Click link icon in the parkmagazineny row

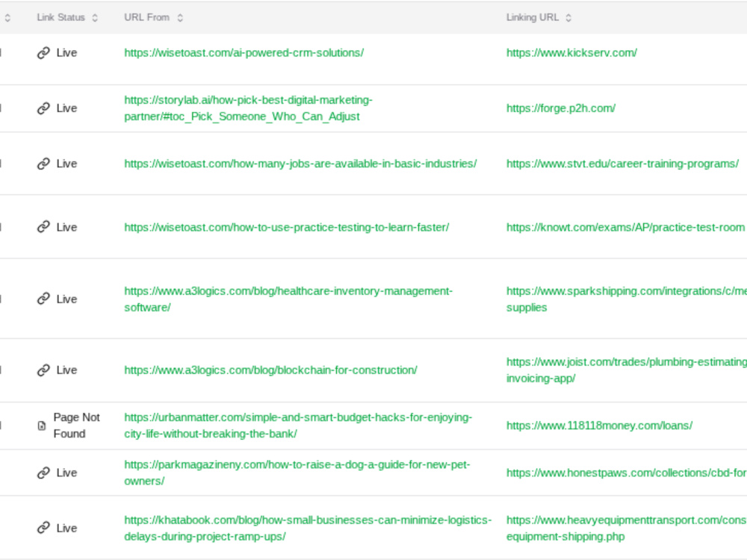[43, 473]
